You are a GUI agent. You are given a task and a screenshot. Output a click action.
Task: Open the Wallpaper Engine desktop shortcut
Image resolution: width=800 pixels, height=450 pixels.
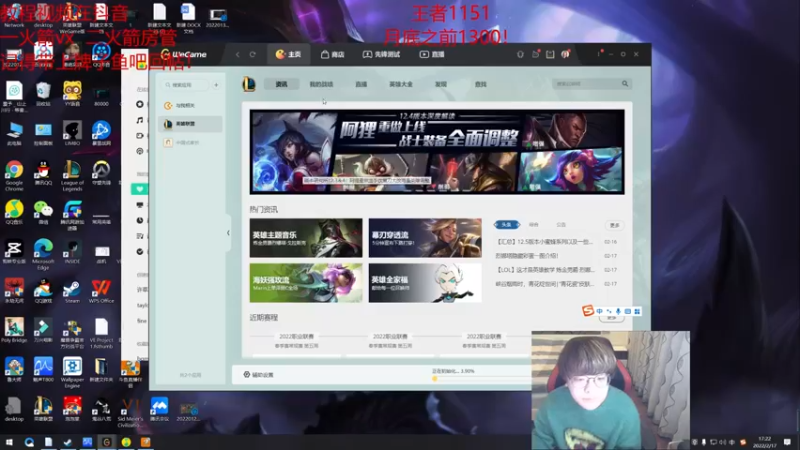[72, 372]
